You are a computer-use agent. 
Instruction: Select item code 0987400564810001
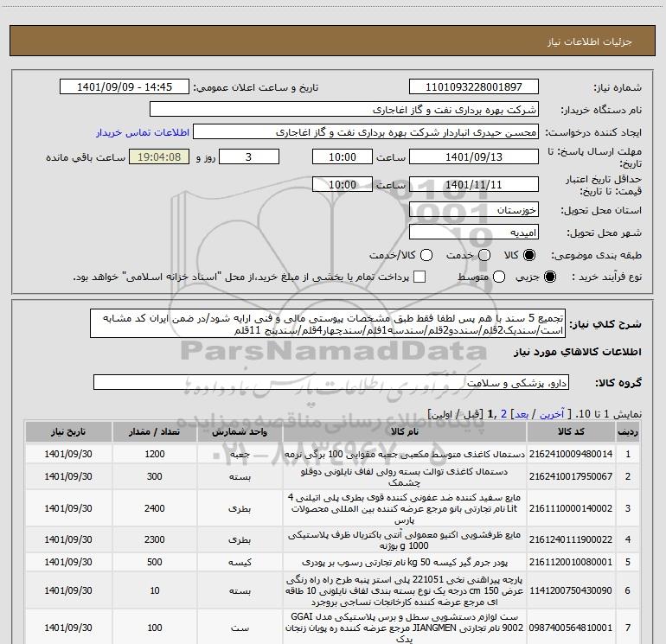(x=571, y=628)
